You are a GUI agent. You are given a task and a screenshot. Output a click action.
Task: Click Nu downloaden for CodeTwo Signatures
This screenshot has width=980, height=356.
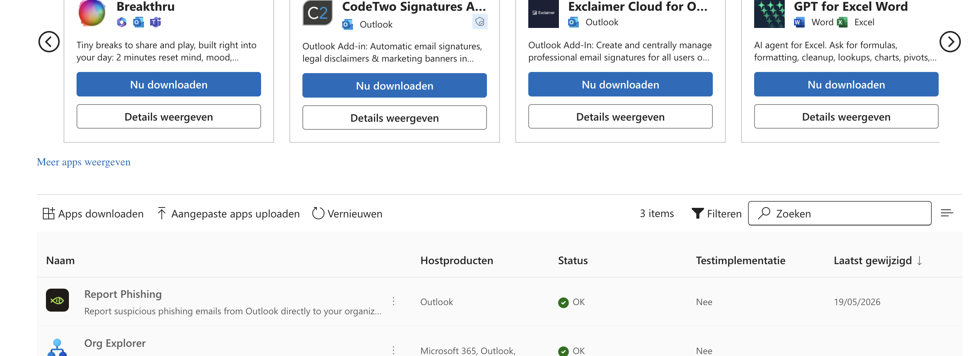click(395, 85)
